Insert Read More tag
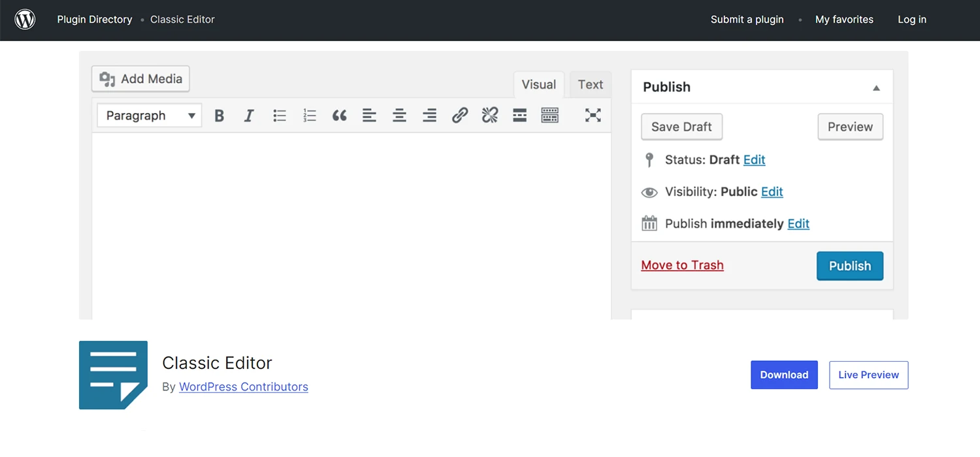 tap(520, 116)
